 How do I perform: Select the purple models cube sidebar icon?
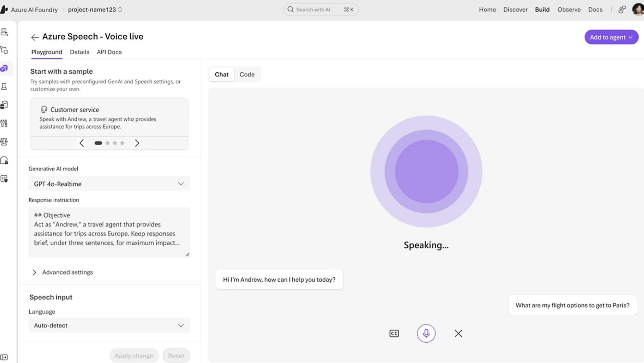tap(4, 68)
